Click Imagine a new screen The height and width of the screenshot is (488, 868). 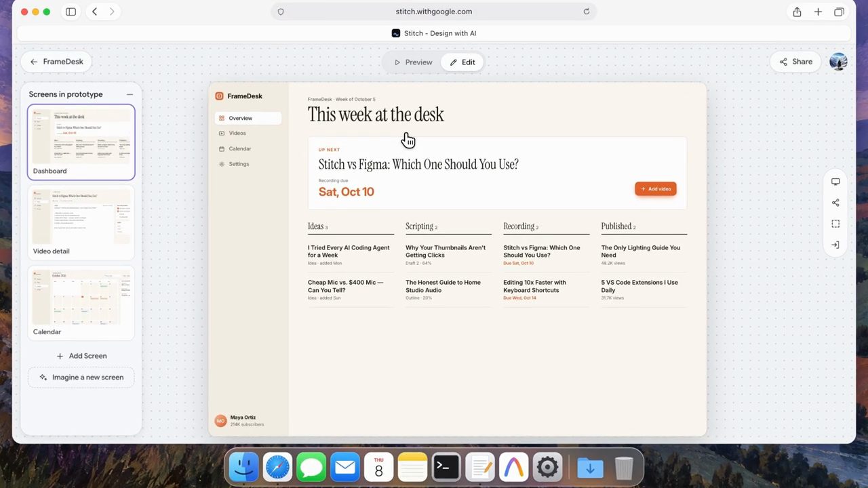click(x=81, y=378)
